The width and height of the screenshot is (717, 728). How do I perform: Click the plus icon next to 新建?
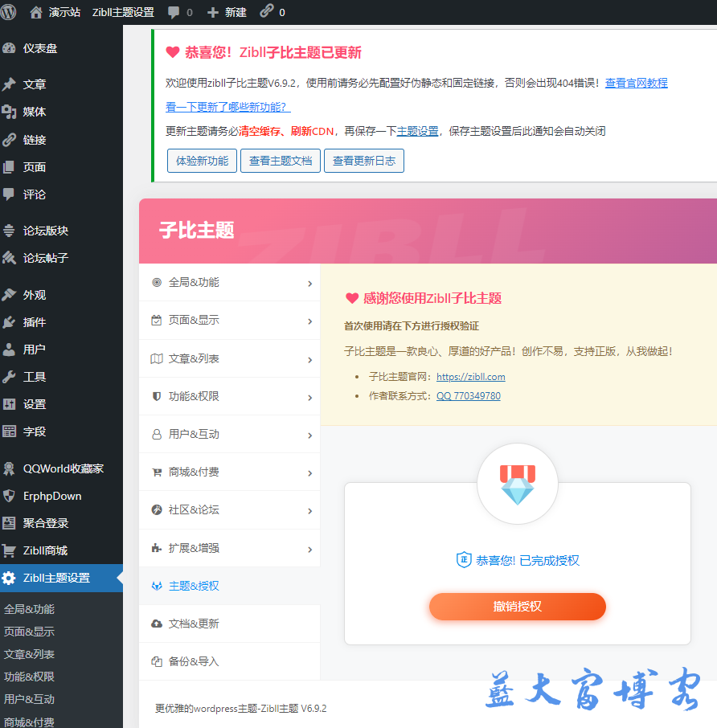click(213, 13)
